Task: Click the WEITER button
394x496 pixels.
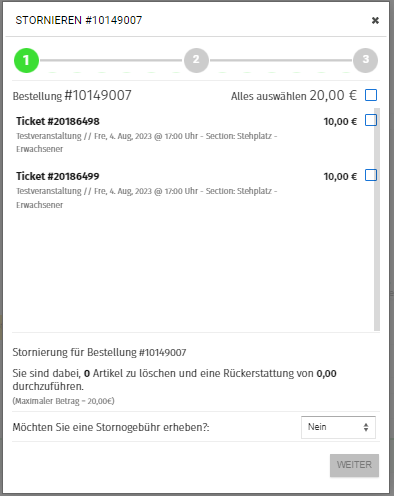Action: pyautogui.click(x=354, y=465)
